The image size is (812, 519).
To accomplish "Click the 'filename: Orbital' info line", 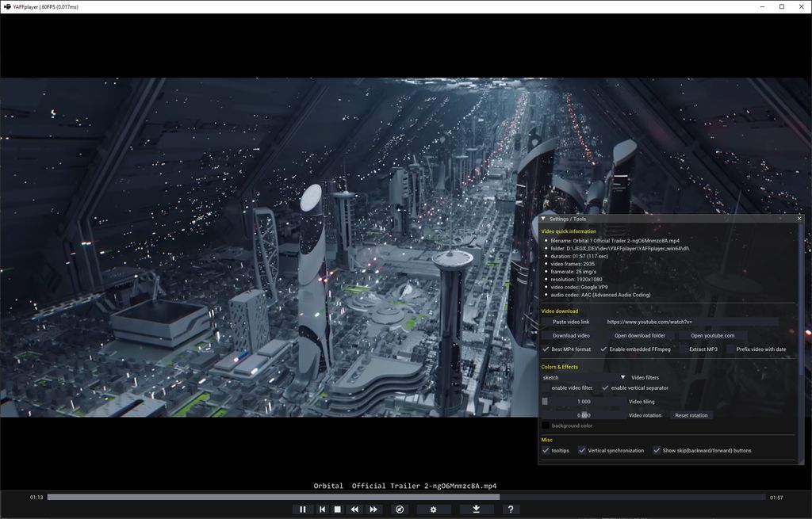I will [x=615, y=241].
